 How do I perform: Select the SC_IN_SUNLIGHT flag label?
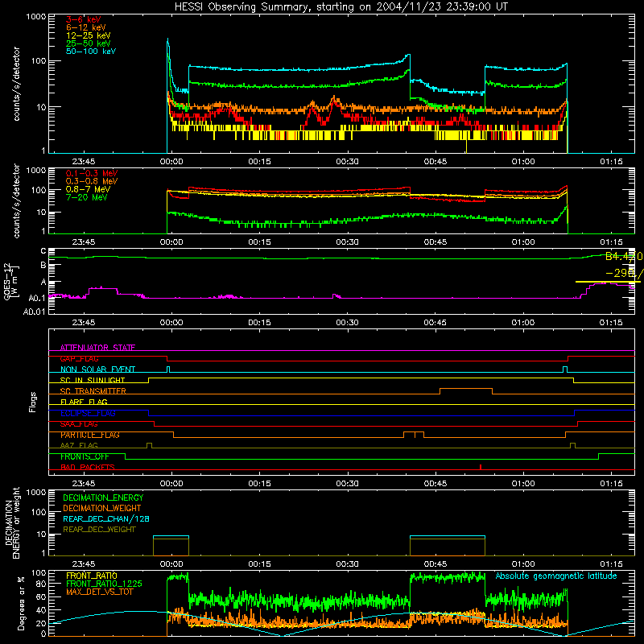pos(93,380)
